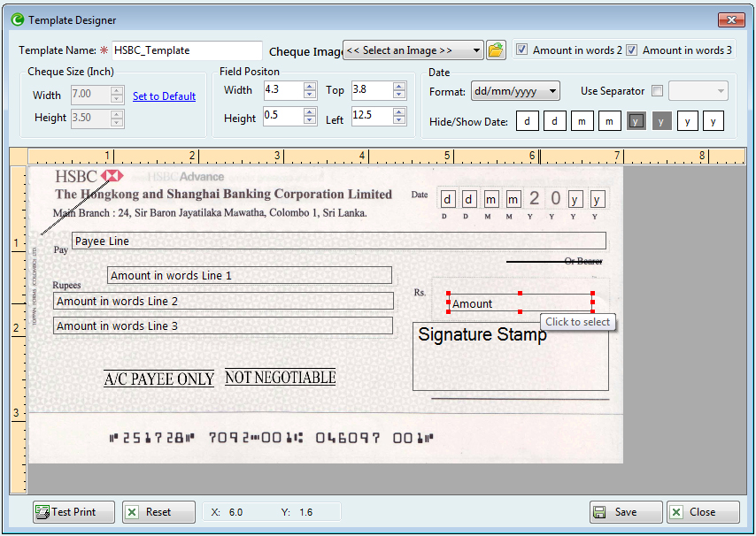Increase Field Position Height spinner up arrow

tap(310, 111)
